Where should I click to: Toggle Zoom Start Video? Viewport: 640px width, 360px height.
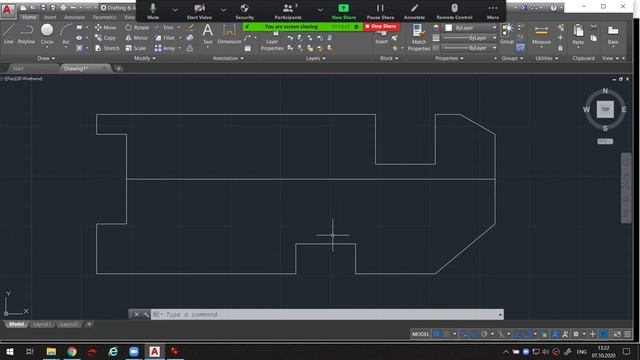[x=199, y=11]
